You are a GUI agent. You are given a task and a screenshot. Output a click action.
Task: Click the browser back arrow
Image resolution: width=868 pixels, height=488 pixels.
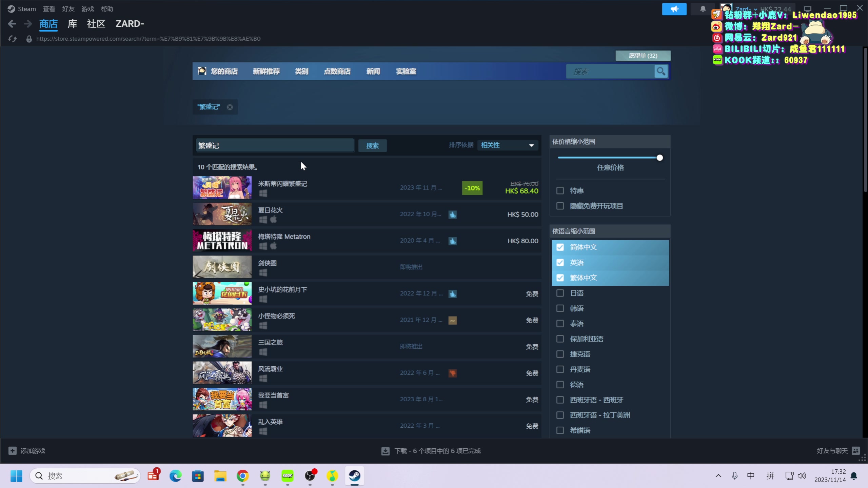[12, 24]
